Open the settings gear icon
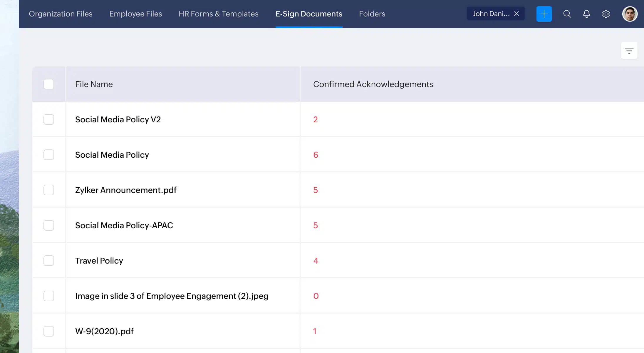 [x=606, y=14]
